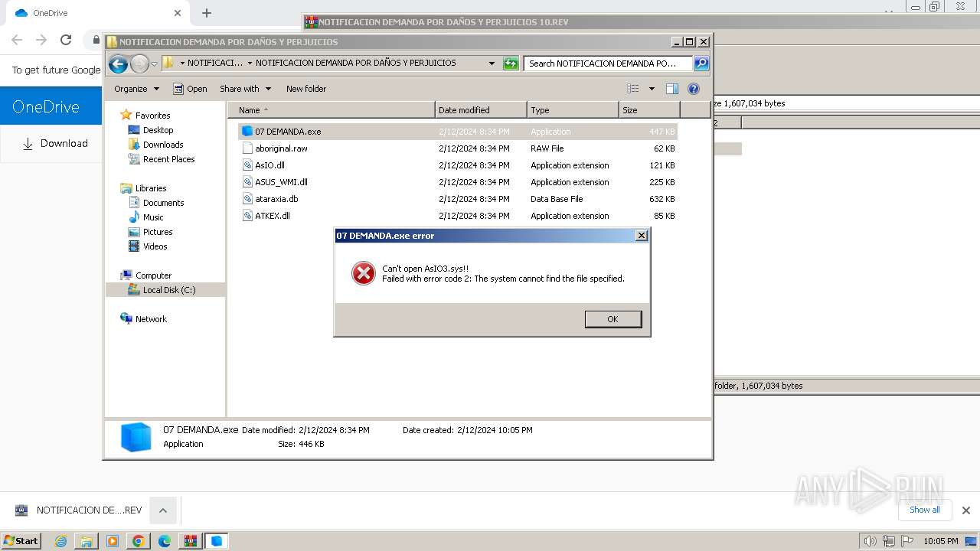Open a new browser tab
The width and height of the screenshot is (980, 551).
(x=207, y=13)
